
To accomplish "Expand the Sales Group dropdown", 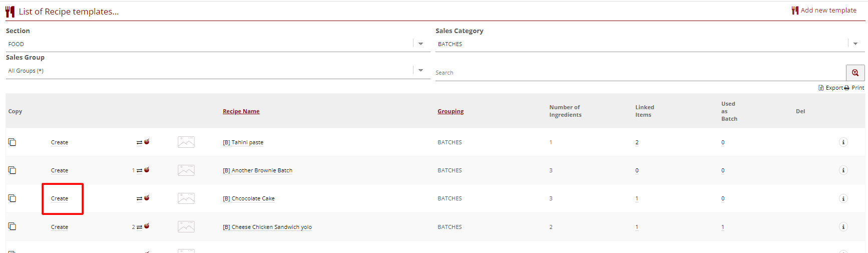I will pos(420,71).
